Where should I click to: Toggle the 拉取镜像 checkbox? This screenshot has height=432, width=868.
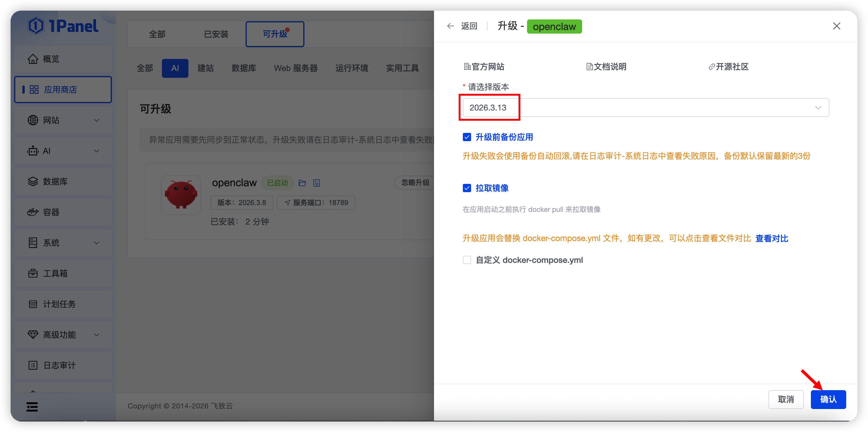[x=467, y=188]
